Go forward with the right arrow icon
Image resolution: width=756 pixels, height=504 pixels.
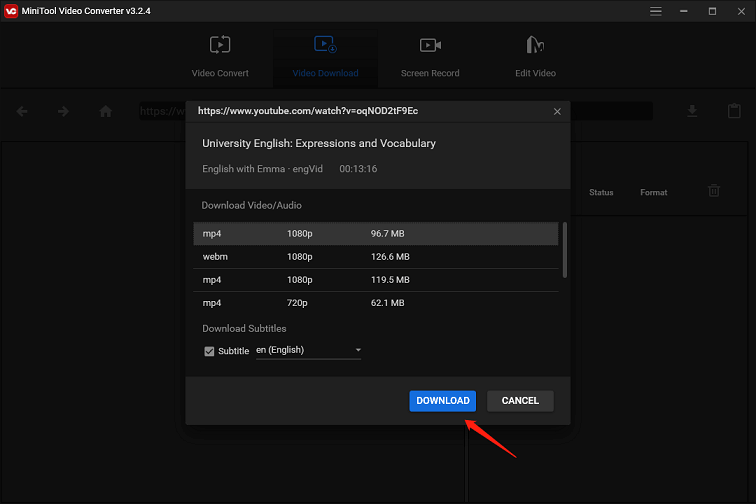[x=63, y=111]
